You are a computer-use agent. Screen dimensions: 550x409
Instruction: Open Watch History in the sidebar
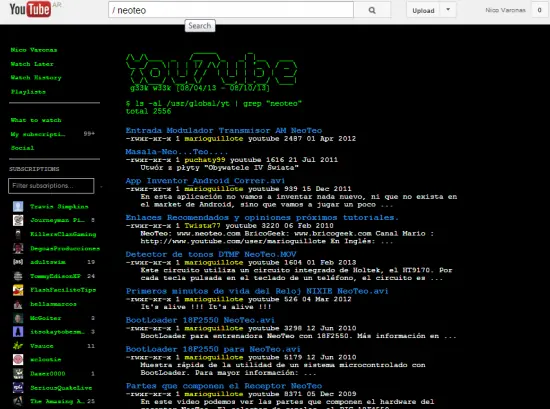click(36, 78)
